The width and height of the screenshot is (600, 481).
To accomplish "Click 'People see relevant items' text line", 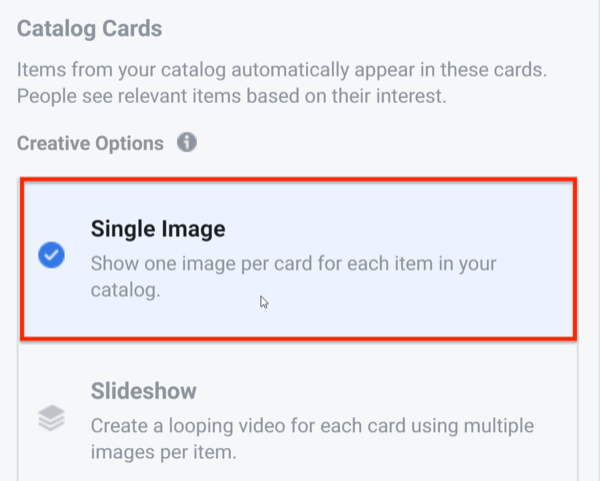I will (x=232, y=96).
